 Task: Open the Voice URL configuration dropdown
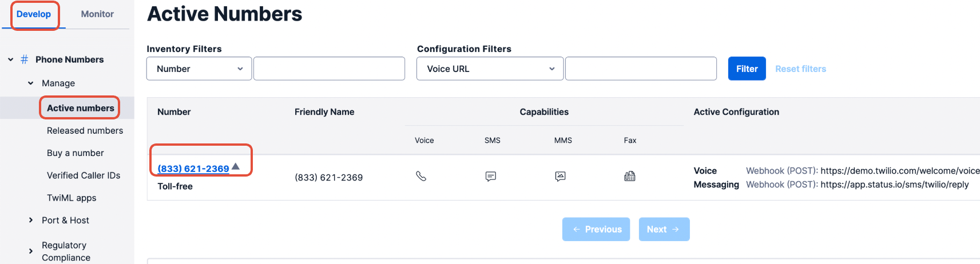click(x=490, y=69)
